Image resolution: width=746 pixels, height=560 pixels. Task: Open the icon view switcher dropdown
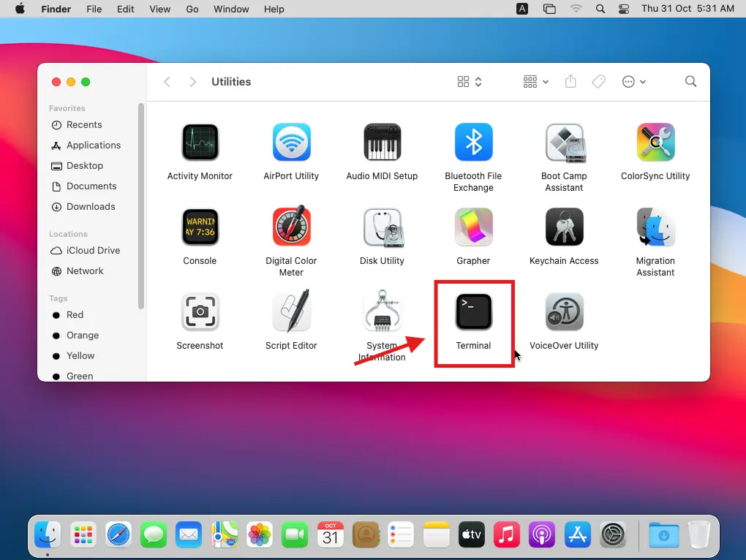[x=470, y=82]
